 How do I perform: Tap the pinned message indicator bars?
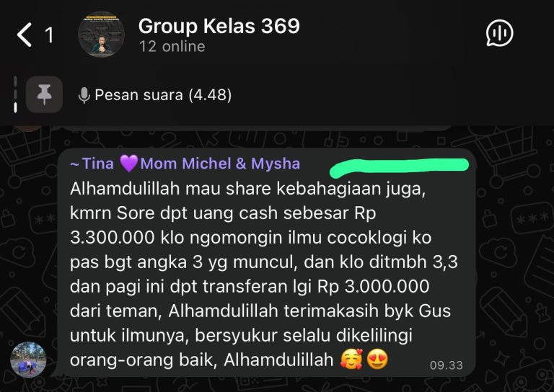(x=15, y=94)
